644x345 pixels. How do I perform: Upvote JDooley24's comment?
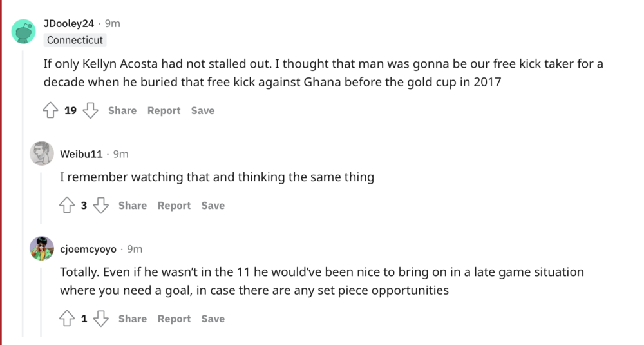(x=50, y=111)
